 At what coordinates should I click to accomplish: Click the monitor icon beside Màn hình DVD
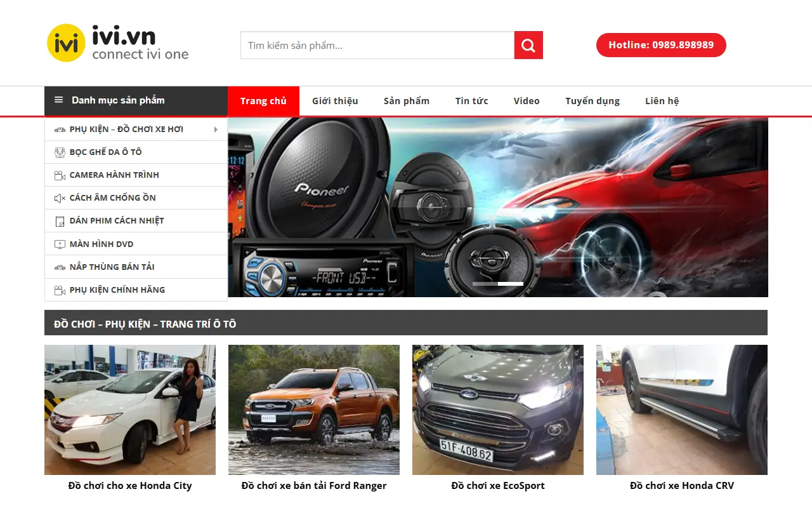tap(60, 244)
